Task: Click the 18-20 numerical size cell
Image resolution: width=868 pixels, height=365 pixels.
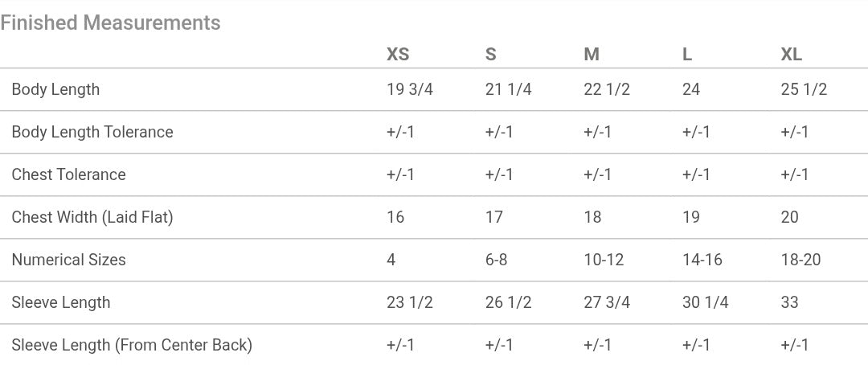Action: (800, 260)
